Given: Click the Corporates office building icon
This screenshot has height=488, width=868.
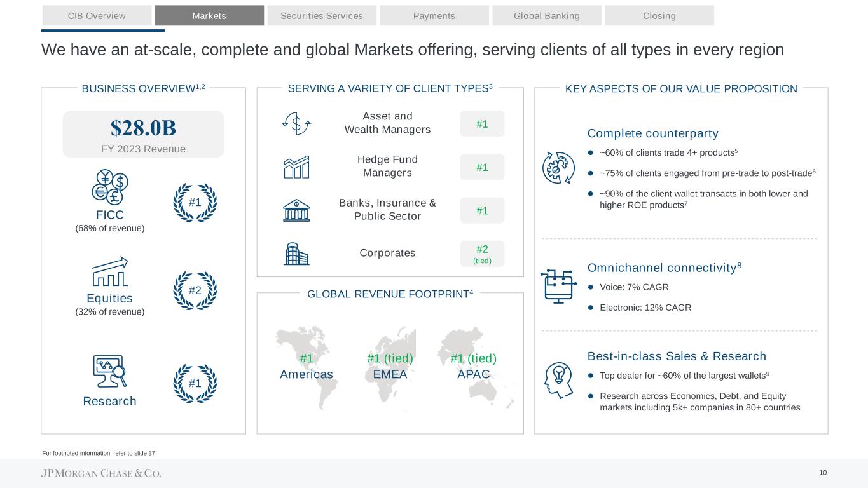Looking at the screenshot, I should click(x=296, y=254).
